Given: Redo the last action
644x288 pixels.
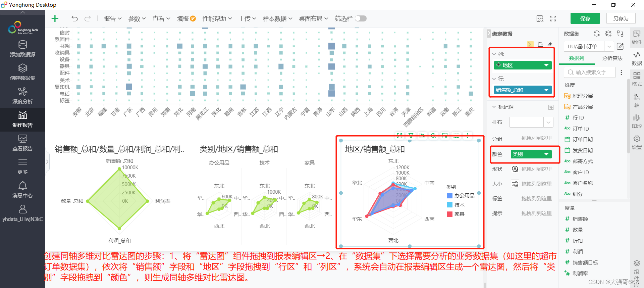Looking at the screenshot, I should (88, 18).
